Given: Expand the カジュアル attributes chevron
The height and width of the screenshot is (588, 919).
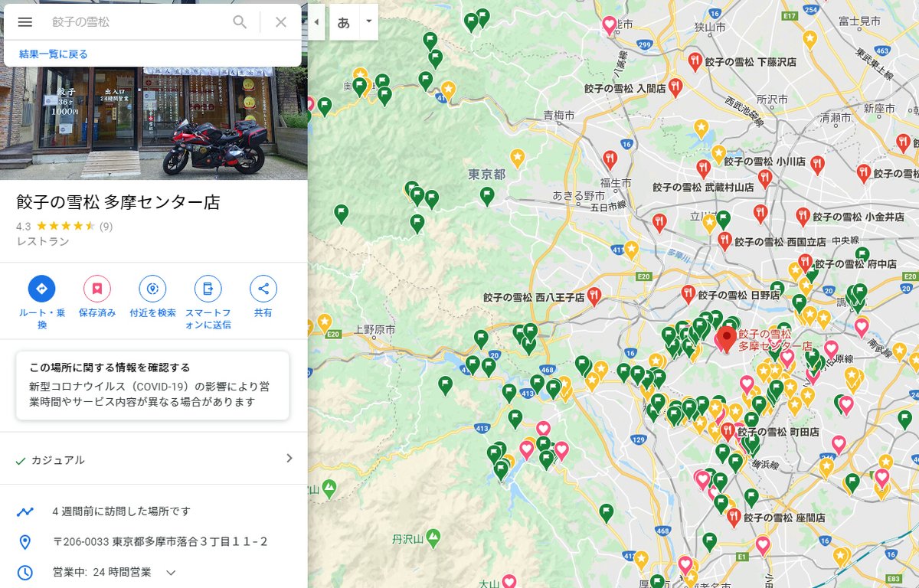Looking at the screenshot, I should pos(289,459).
